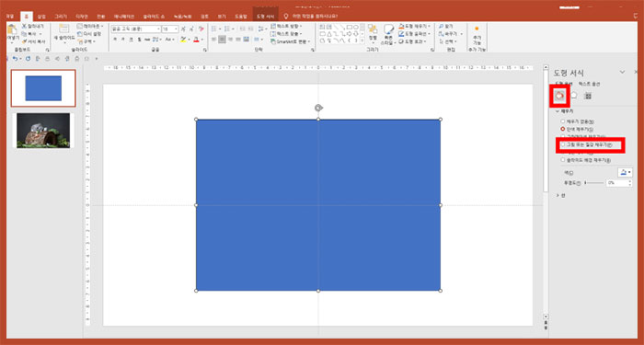Open the Layout (레이아웃) dropdown

(x=90, y=27)
